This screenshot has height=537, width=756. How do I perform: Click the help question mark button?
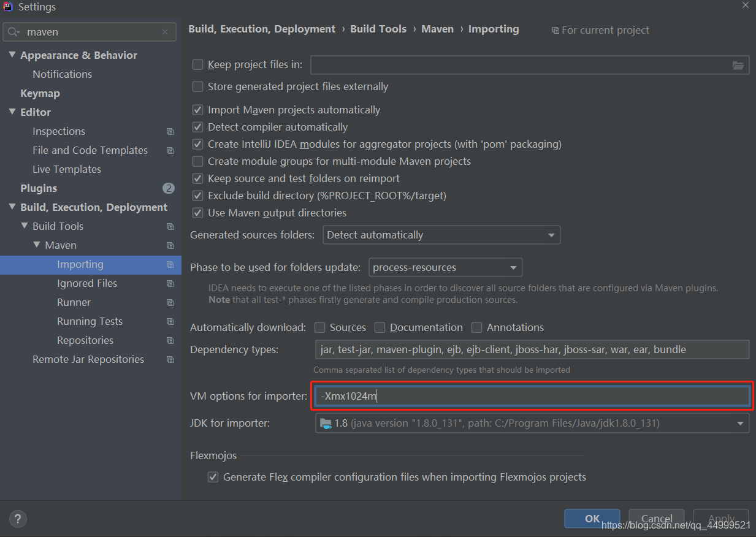(x=18, y=519)
